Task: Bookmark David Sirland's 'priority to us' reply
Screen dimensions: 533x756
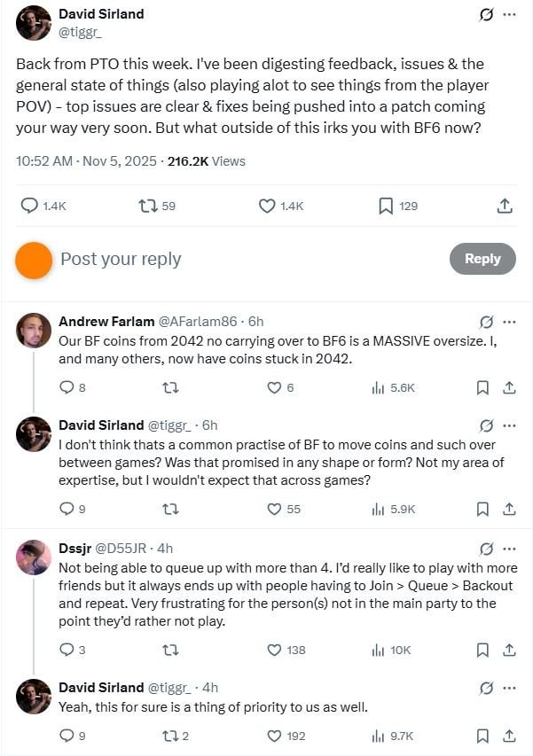Action: click(482, 736)
